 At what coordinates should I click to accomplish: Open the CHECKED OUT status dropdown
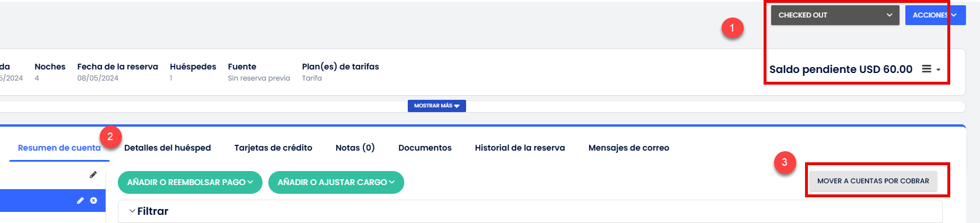point(835,15)
